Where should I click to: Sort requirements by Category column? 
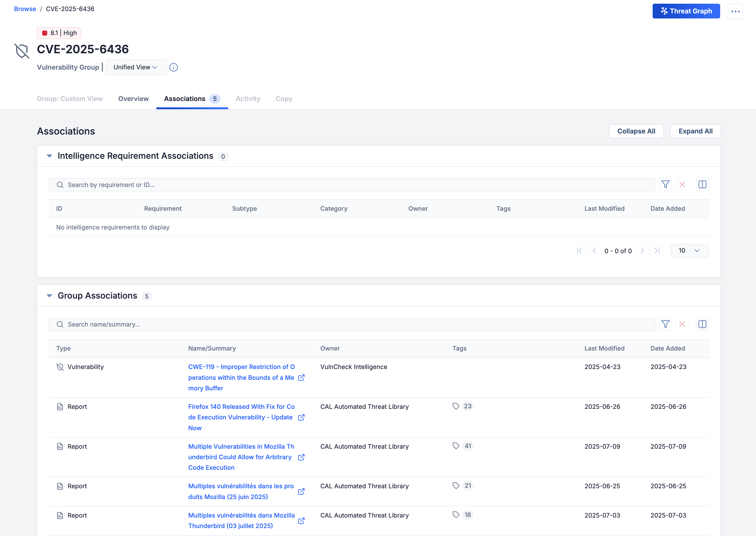coord(334,209)
